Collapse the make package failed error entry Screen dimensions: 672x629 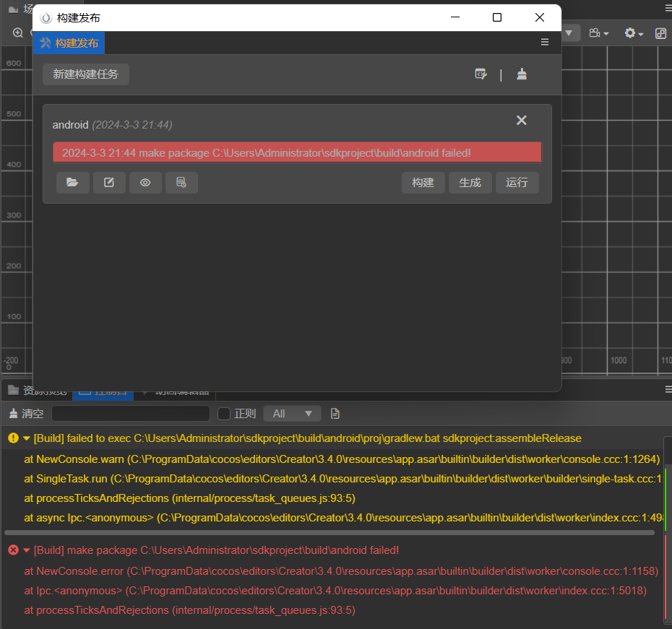tap(27, 550)
